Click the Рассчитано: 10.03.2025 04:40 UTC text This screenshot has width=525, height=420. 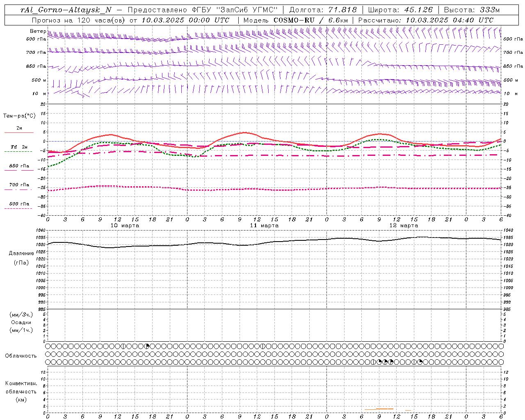click(x=426, y=20)
